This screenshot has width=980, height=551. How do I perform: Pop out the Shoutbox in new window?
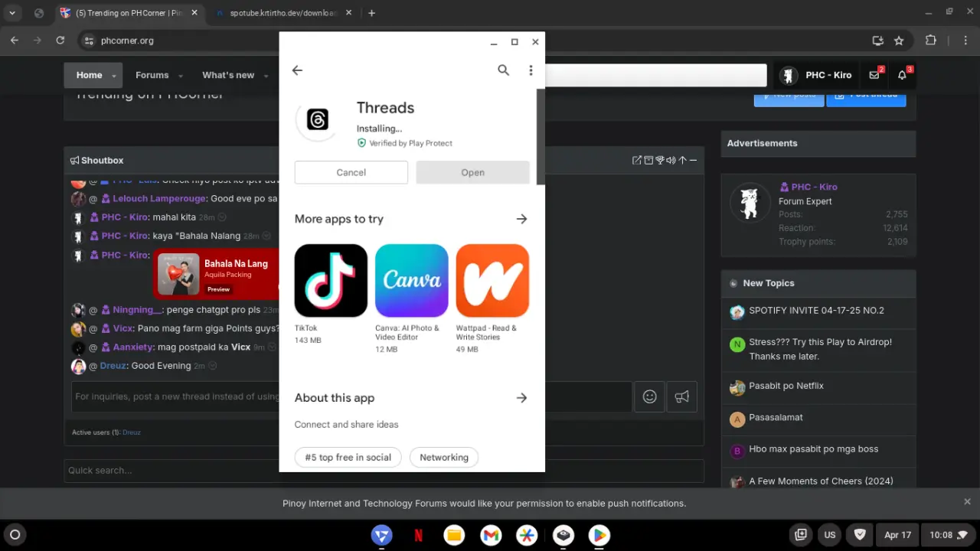tap(636, 160)
